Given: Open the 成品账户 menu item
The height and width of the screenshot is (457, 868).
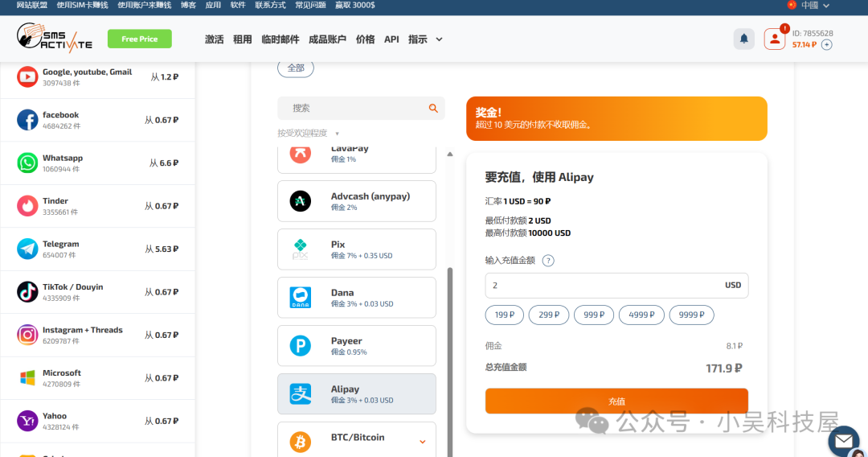Looking at the screenshot, I should point(327,39).
